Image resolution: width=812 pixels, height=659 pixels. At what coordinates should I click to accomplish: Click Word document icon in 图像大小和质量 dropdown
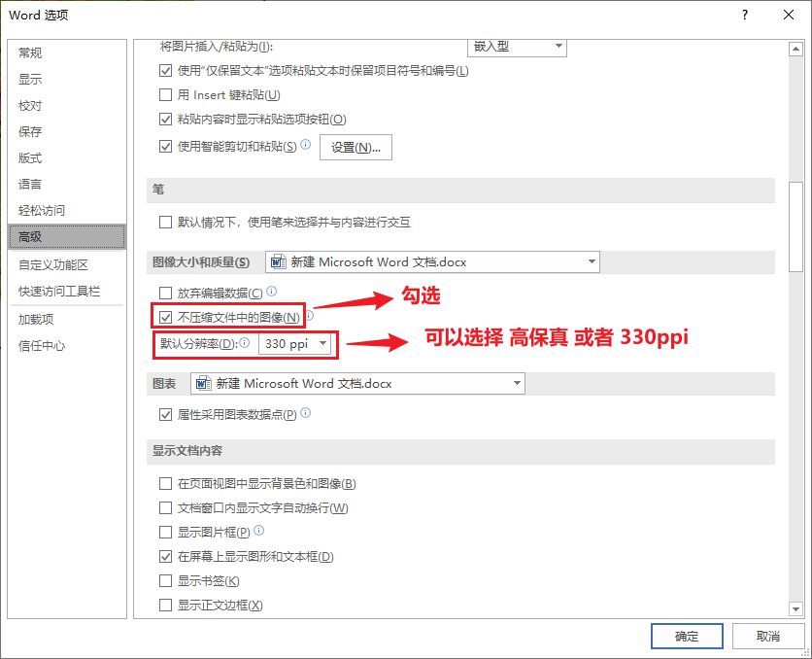point(278,262)
